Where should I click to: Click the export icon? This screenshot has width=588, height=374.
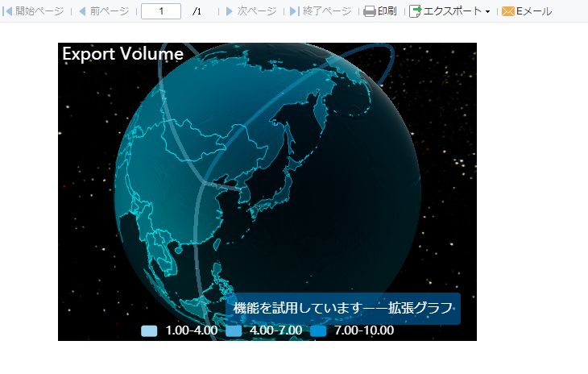[x=416, y=11]
